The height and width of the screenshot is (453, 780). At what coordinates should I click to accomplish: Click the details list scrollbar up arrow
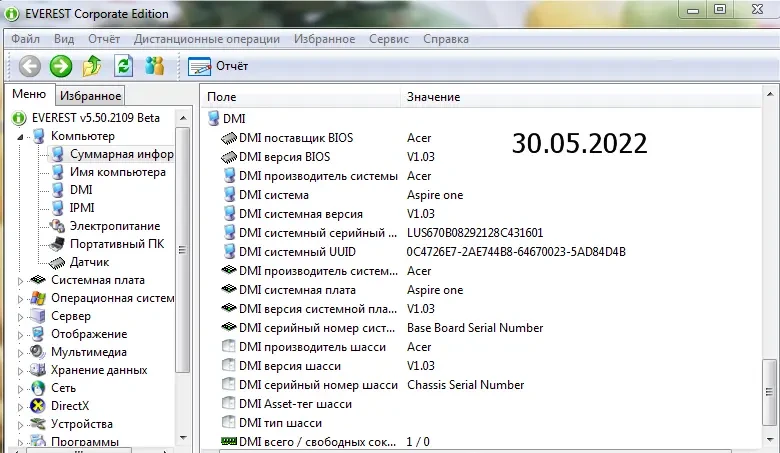pos(770,94)
